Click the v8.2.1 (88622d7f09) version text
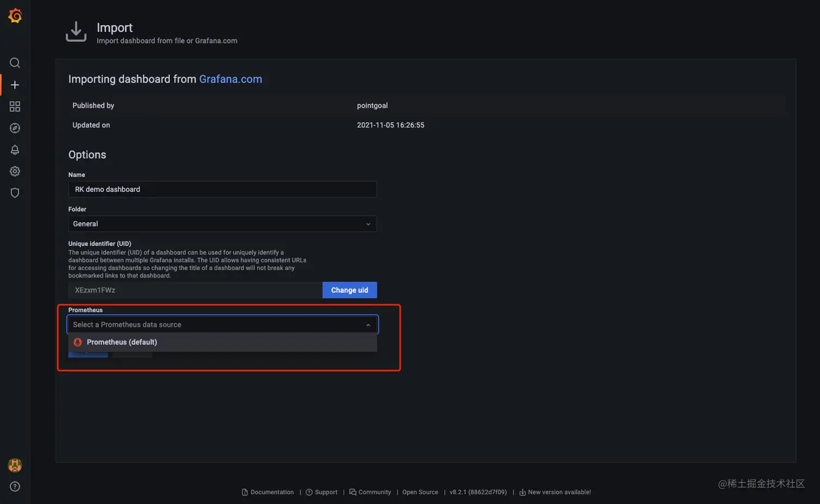 (x=478, y=492)
